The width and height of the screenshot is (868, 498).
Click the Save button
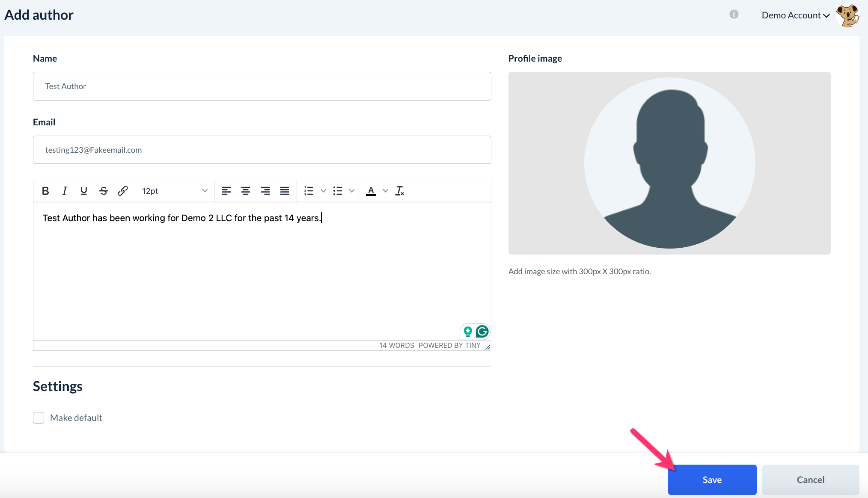[712, 480]
